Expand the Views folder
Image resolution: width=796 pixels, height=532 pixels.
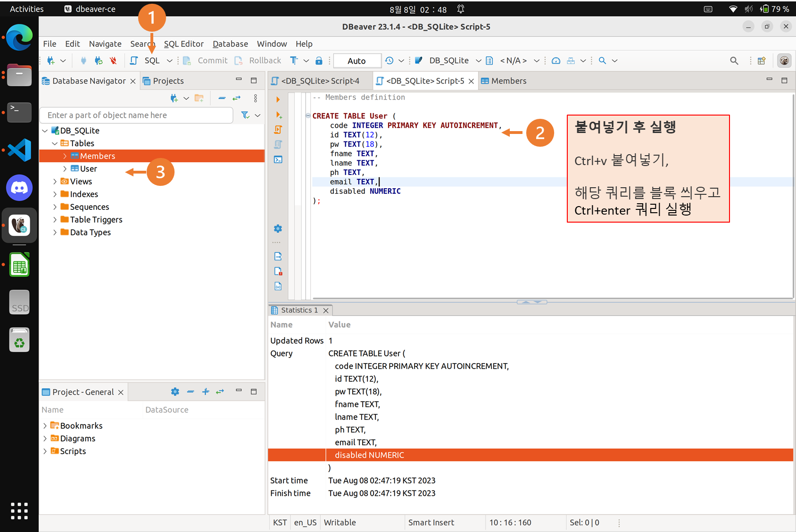(55, 182)
